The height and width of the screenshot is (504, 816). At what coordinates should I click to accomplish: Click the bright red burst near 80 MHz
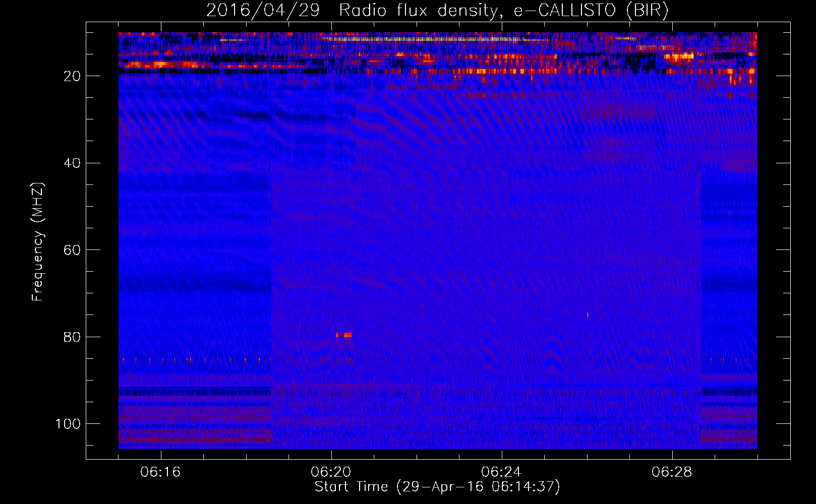[344, 335]
